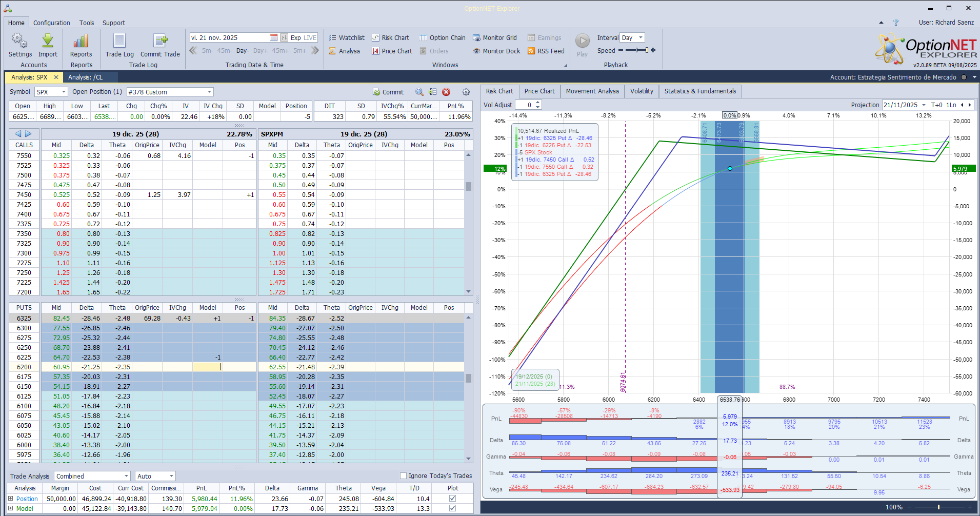This screenshot has height=516, width=980.
Task: Open the Monitor Grid window
Action: coord(495,37)
